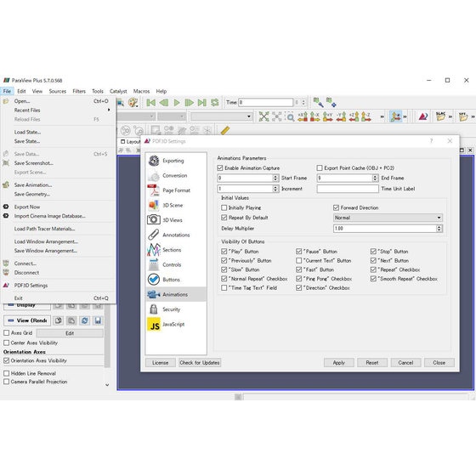
Task: Click the Reset Camera icon
Action: tap(263, 116)
